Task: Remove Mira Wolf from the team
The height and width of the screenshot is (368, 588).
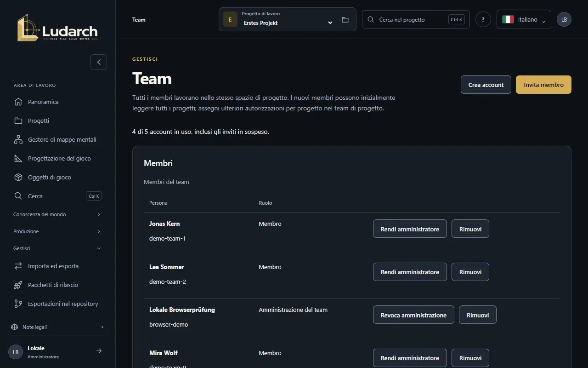Action: pyautogui.click(x=470, y=358)
